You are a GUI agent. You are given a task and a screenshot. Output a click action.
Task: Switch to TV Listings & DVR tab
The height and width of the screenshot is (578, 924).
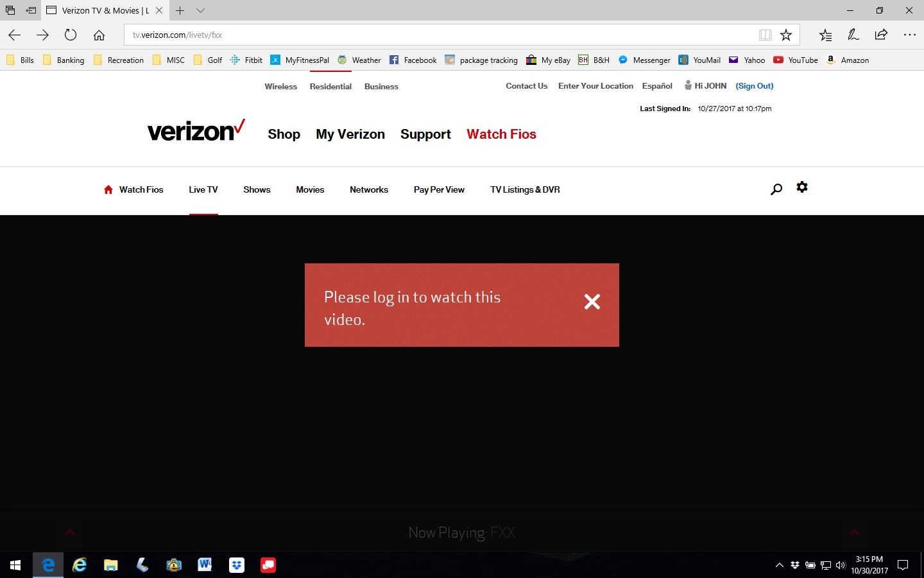525,189
